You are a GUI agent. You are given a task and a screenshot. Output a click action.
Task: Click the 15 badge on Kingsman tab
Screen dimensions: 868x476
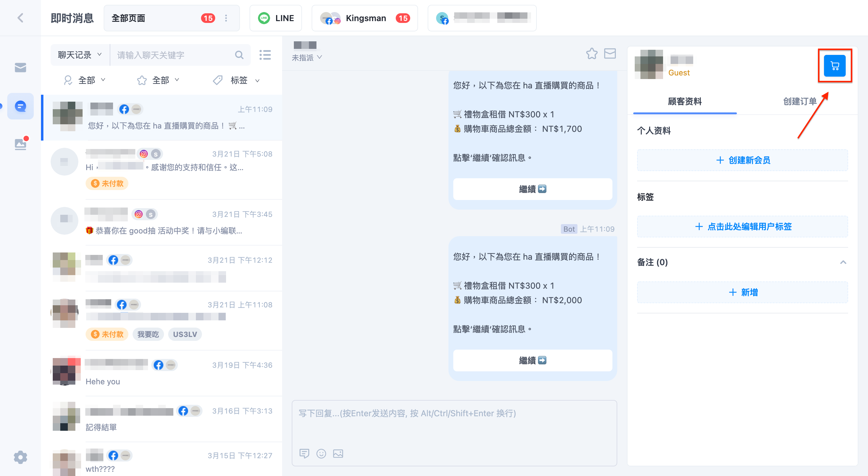tap(403, 18)
